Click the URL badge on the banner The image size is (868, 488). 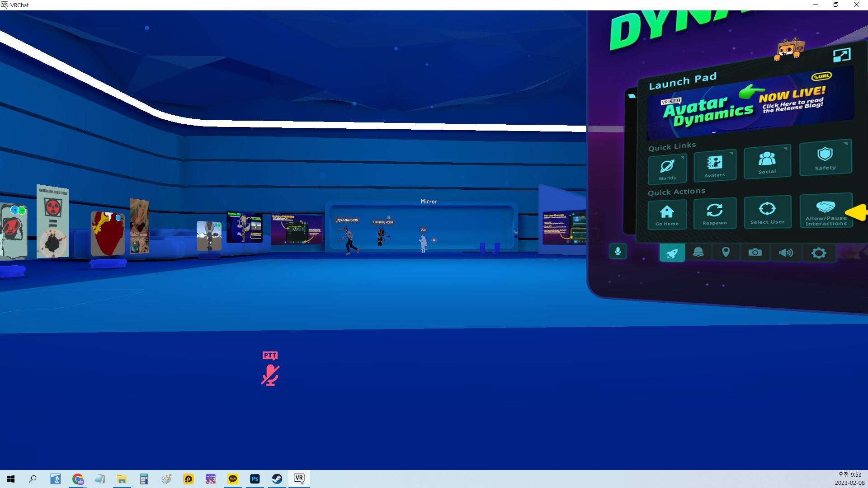pyautogui.click(x=821, y=76)
